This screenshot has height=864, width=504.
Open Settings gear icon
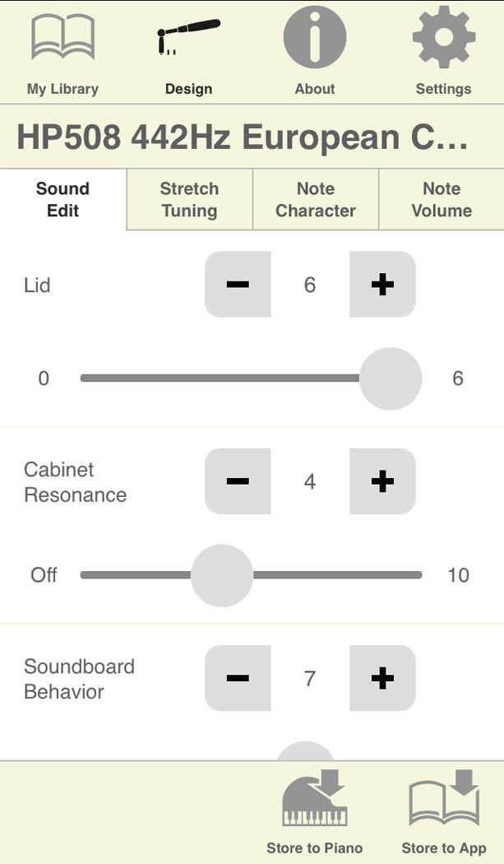444,37
